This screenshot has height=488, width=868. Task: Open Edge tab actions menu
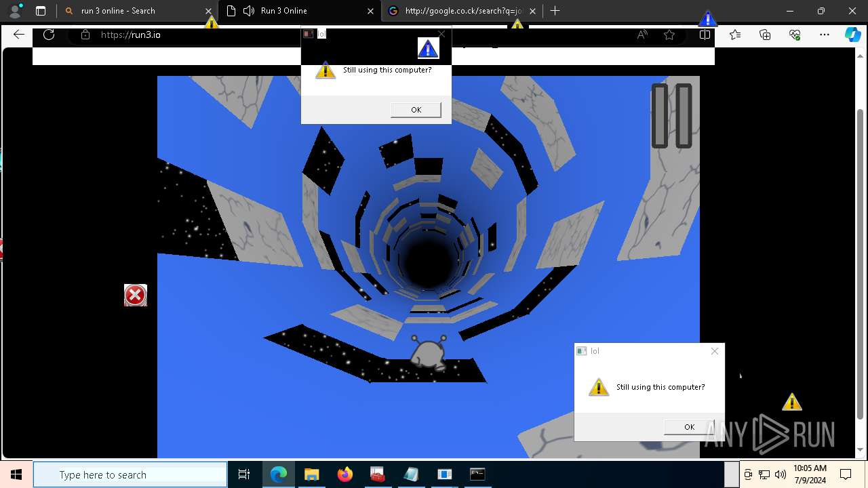click(41, 11)
